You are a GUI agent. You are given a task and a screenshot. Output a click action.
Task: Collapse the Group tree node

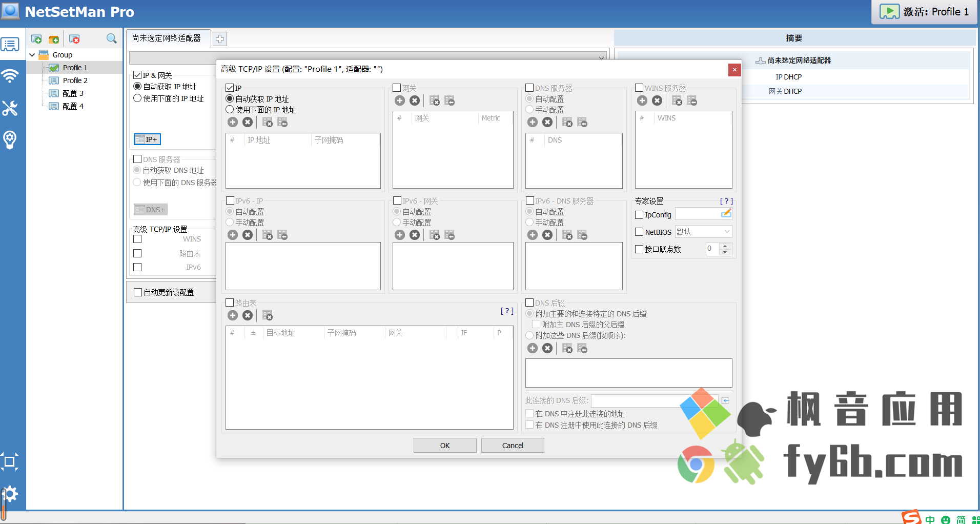[x=32, y=55]
